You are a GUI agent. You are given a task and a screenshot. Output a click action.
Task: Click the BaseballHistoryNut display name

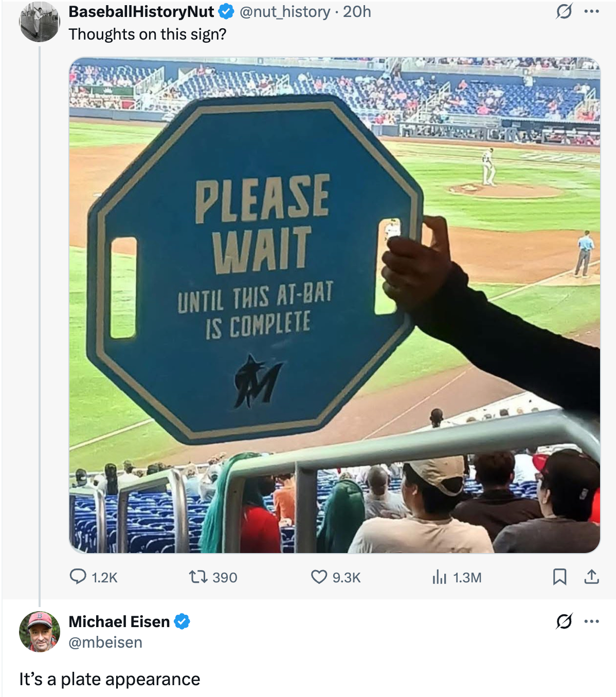(x=141, y=11)
